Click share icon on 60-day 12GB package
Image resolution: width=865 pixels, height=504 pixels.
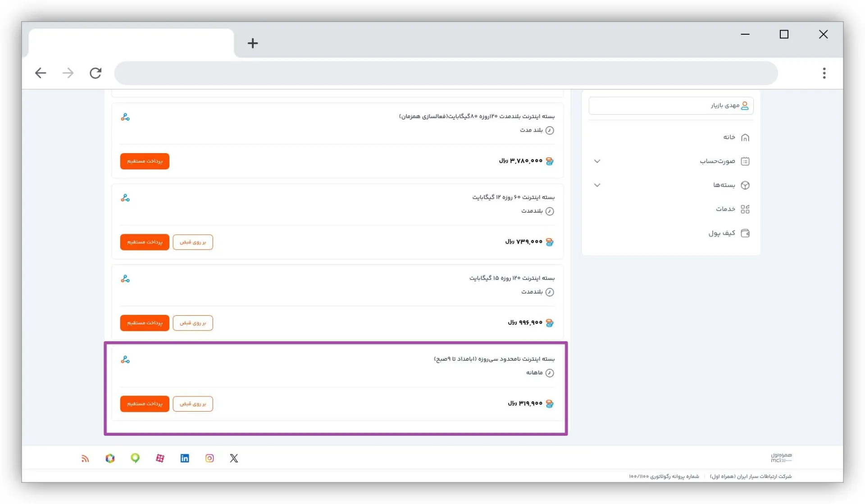pos(125,198)
